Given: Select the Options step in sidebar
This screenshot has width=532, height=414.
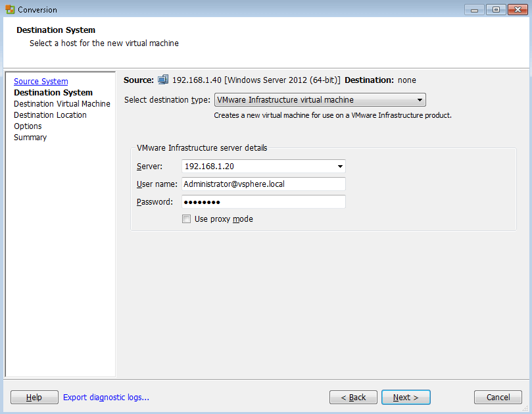Looking at the screenshot, I should pos(28,126).
